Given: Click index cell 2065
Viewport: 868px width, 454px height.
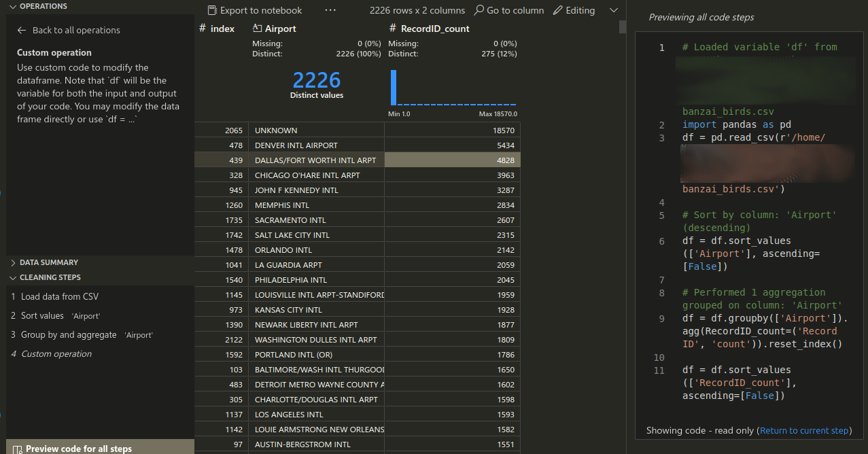Looking at the screenshot, I should [x=222, y=130].
